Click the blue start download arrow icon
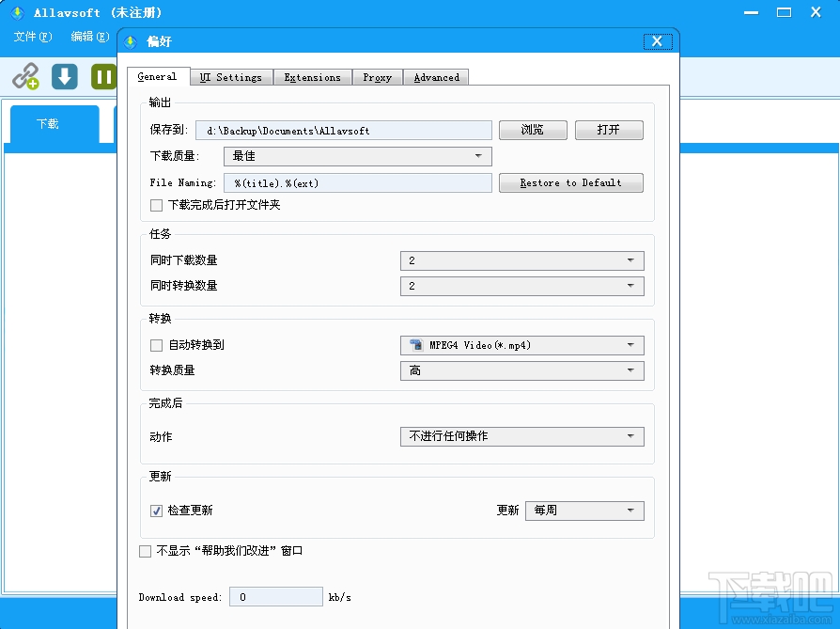840x629 pixels. click(x=64, y=76)
